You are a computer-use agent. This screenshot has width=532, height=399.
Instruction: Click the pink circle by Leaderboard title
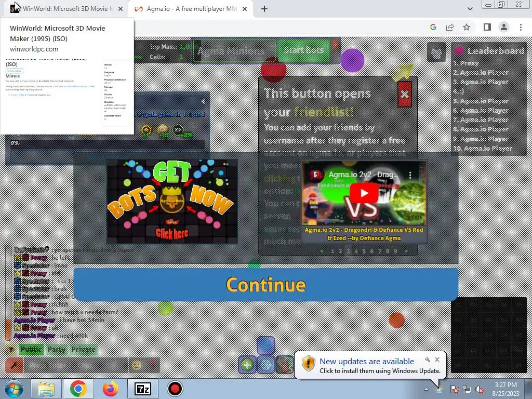point(459,50)
